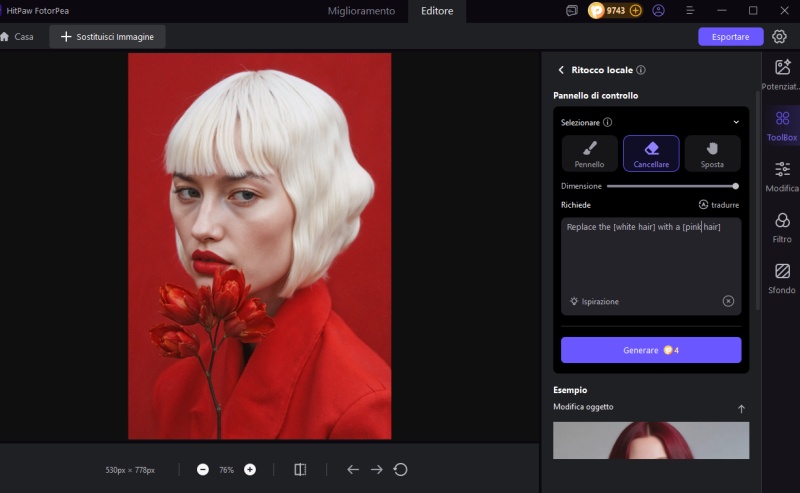This screenshot has height=493, width=800.
Task: Click the zoom in plus icon
Action: (x=250, y=469)
